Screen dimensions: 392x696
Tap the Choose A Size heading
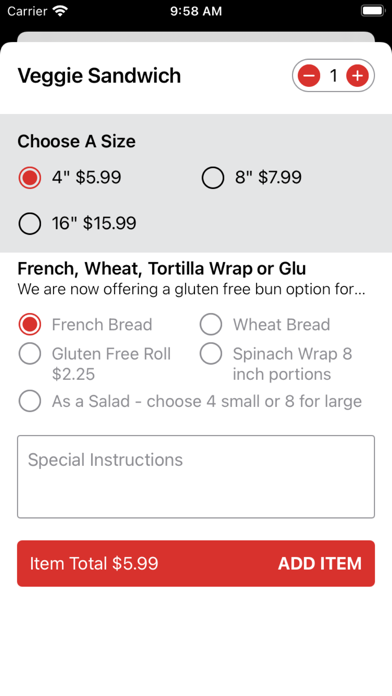click(x=76, y=142)
